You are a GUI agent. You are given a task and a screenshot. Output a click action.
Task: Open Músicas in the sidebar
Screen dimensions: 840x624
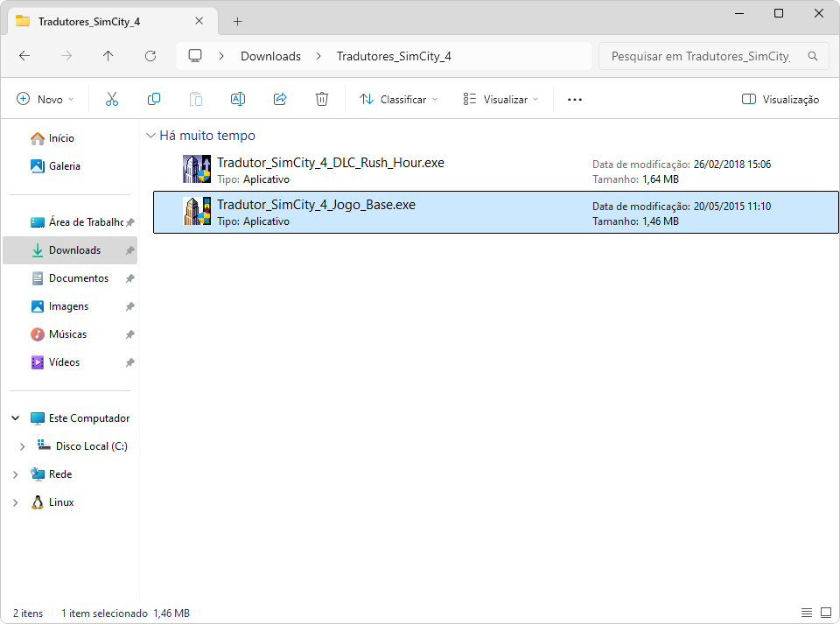[67, 334]
